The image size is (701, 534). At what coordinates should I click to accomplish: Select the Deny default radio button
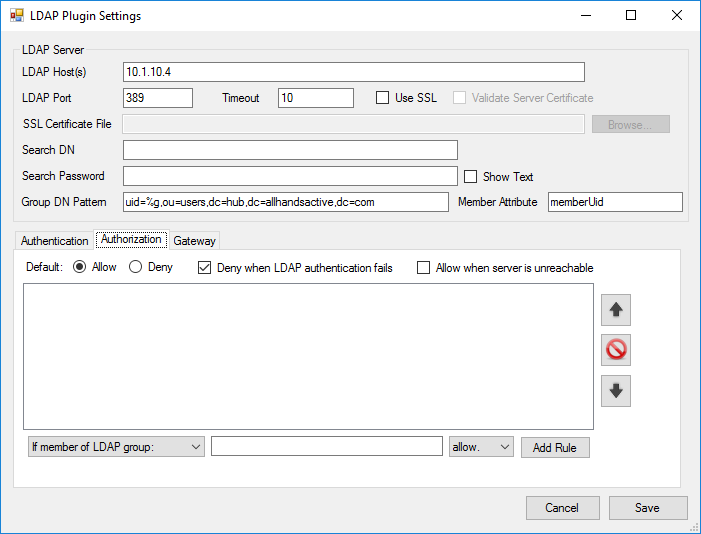136,268
